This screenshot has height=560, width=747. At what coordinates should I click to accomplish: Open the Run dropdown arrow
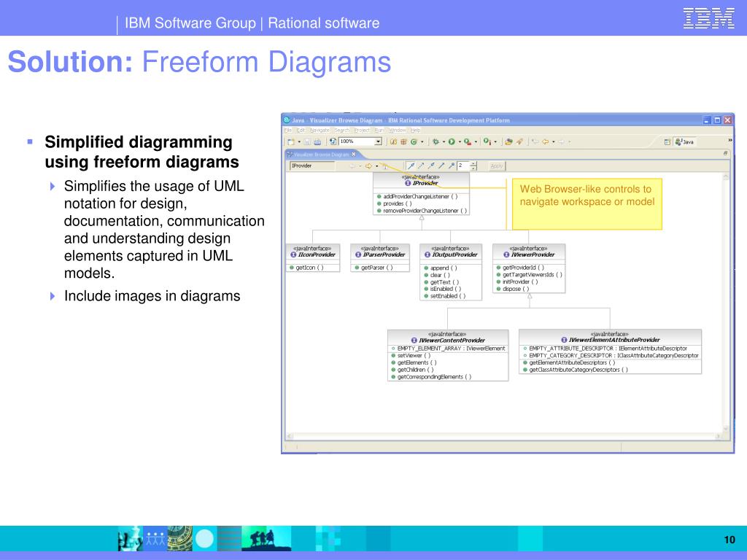pyautogui.click(x=460, y=141)
